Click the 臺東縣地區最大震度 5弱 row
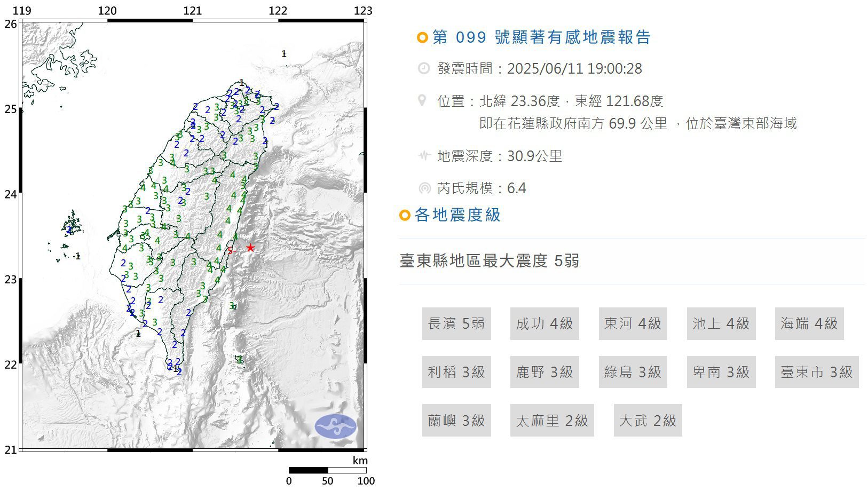The height and width of the screenshot is (491, 868). pos(632,261)
